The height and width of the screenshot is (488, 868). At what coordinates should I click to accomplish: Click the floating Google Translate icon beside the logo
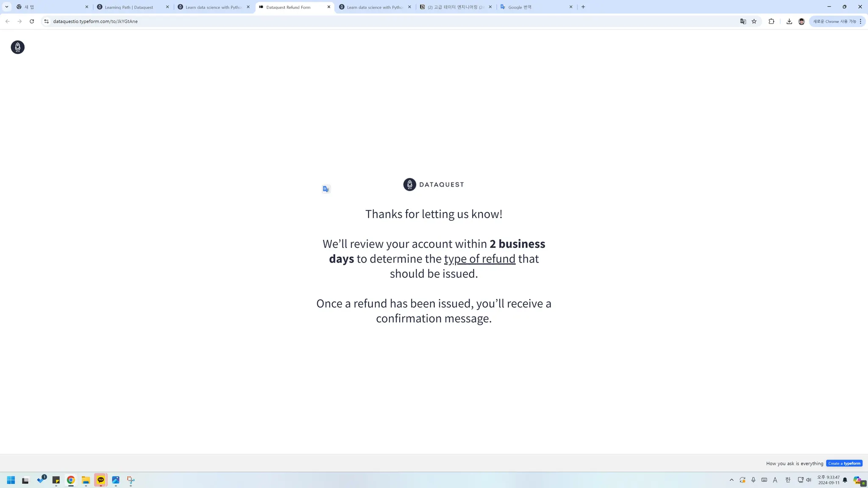click(x=326, y=189)
